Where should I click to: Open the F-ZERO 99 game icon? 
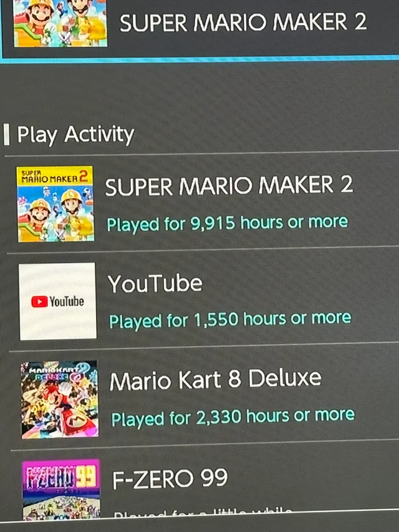pos(61,490)
